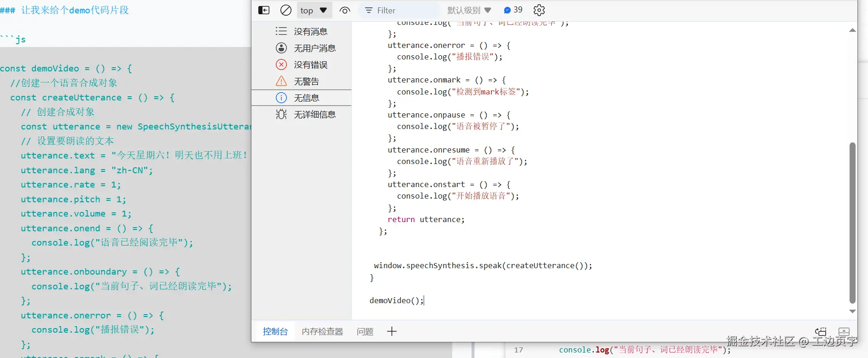
Task: Click the drawer expand icon bottom right
Action: 844,331
